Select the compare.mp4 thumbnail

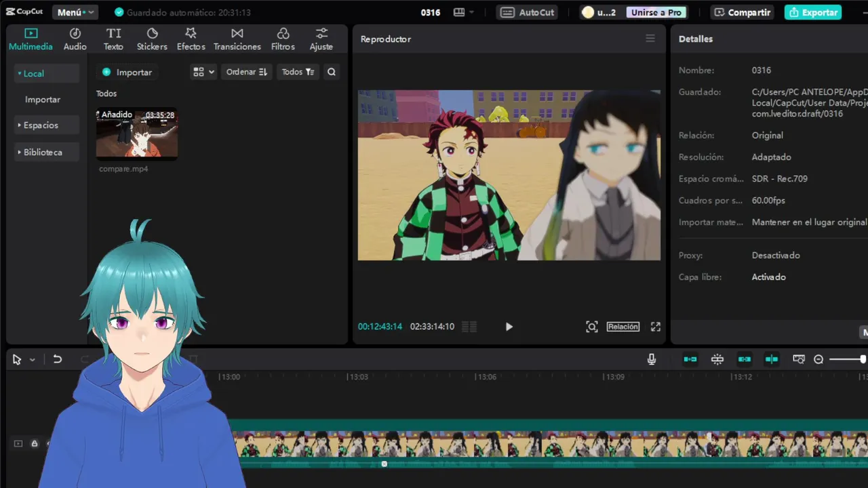coord(137,134)
